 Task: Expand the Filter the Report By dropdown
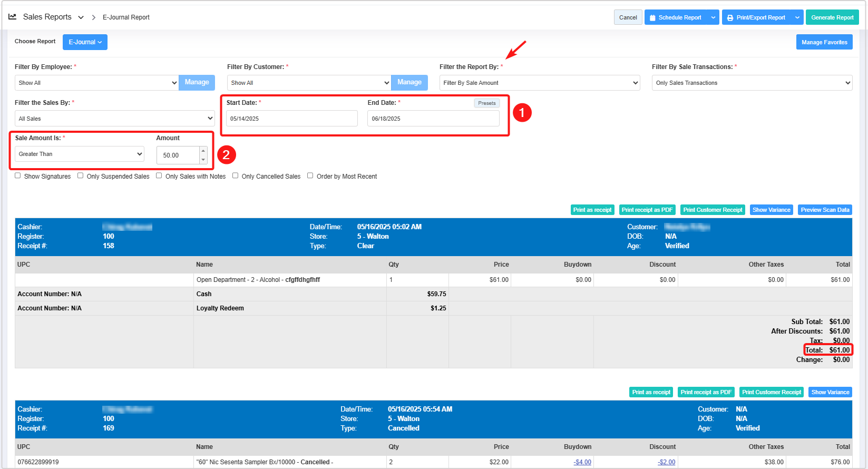pyautogui.click(x=539, y=83)
